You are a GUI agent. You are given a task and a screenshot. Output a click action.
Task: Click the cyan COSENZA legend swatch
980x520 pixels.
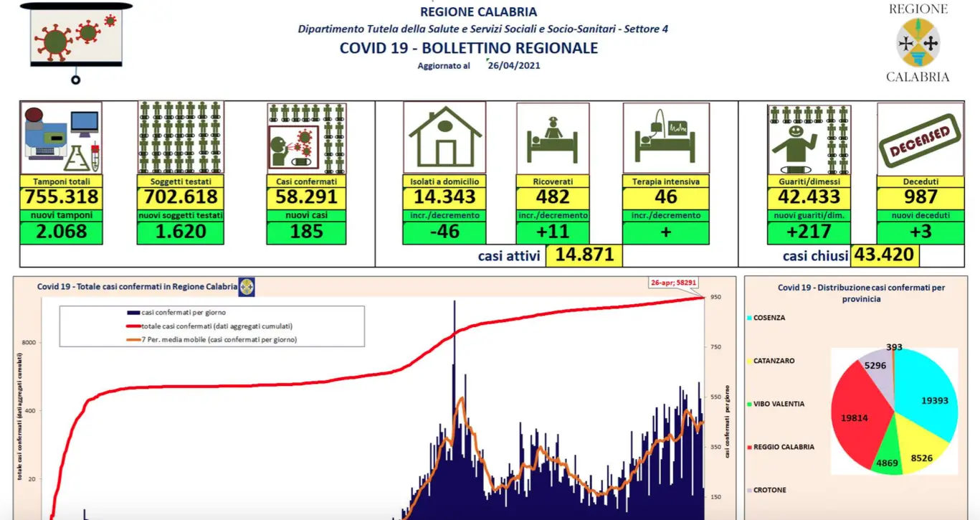coord(749,318)
